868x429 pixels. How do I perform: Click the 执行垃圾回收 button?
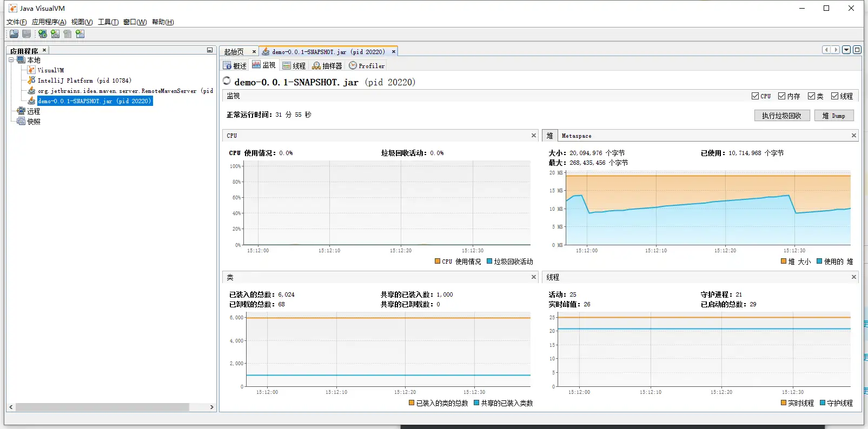pos(781,116)
